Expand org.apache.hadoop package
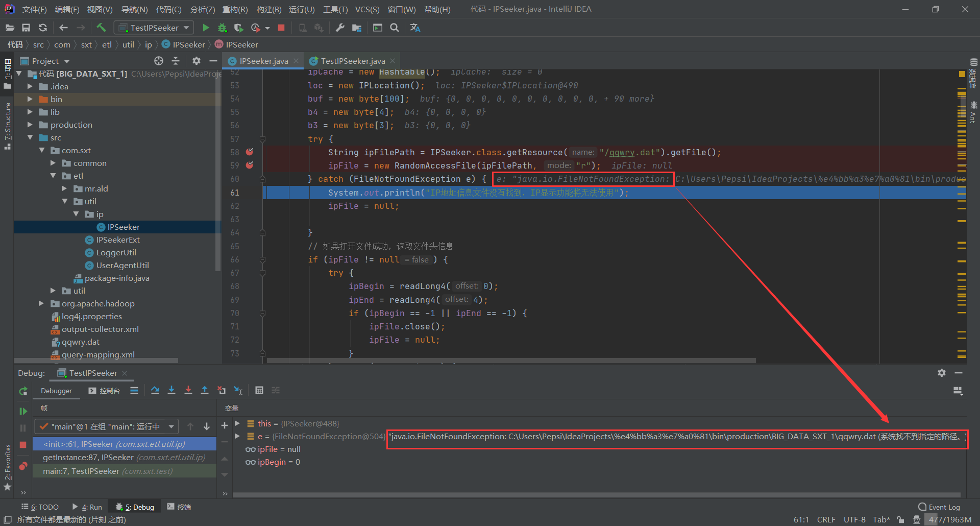Viewport: 980px width, 526px height. (41, 303)
